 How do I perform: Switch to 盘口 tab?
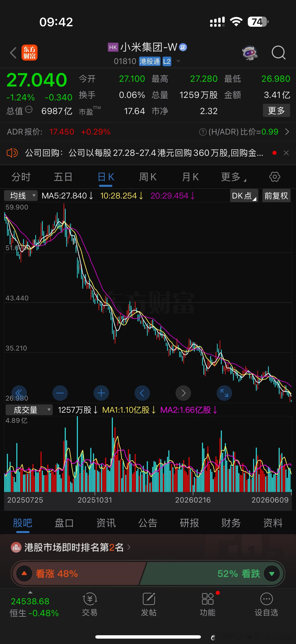pos(64,523)
